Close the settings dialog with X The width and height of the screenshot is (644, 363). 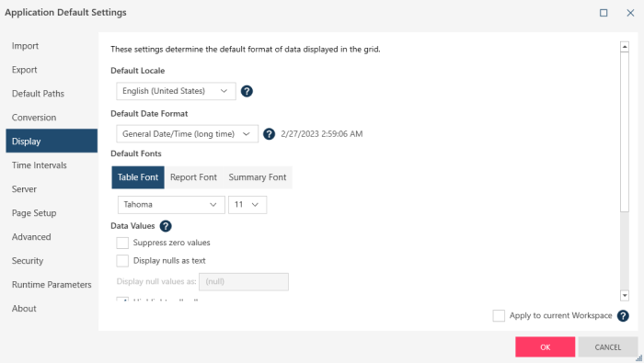click(630, 13)
